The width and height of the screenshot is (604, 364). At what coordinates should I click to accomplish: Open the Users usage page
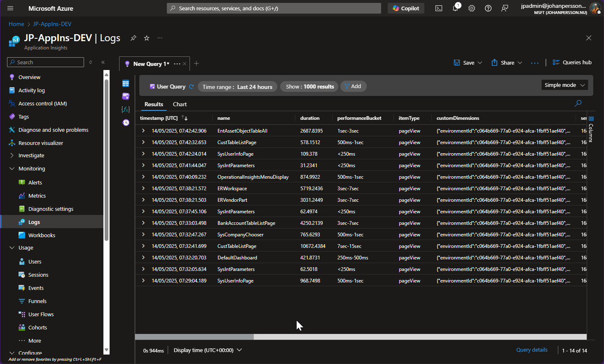coord(35,261)
